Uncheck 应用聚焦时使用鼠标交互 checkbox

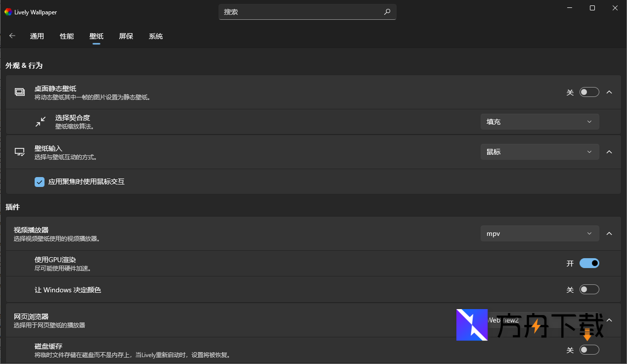[40, 182]
